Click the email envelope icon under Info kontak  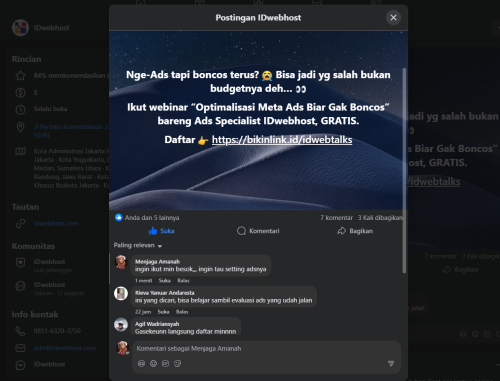(x=20, y=348)
